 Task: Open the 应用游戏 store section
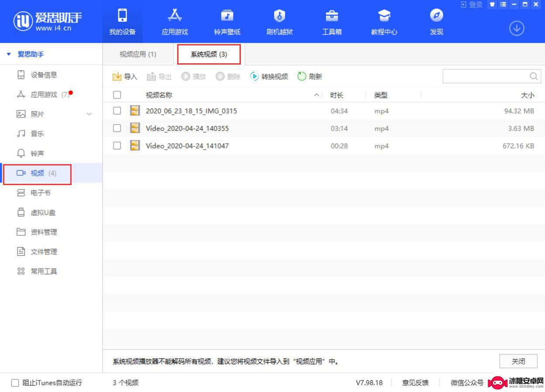tap(175, 22)
